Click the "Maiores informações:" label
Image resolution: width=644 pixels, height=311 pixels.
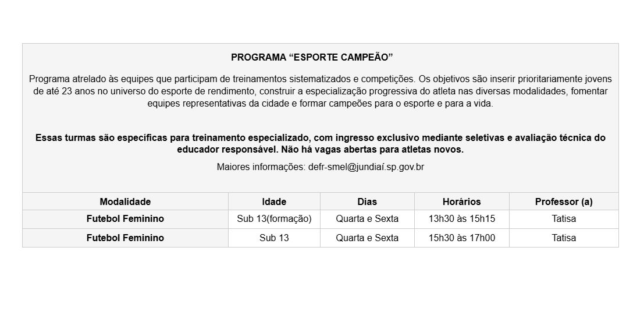(261, 167)
